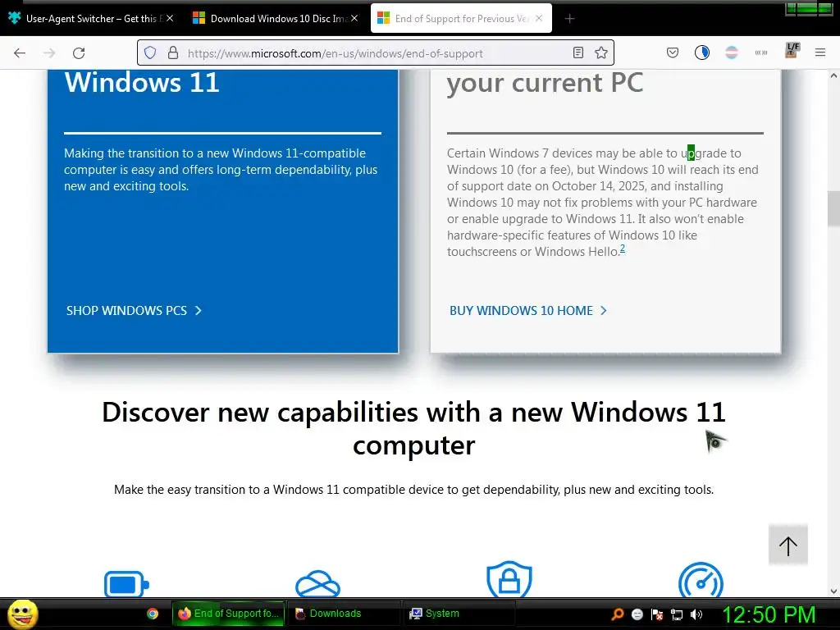840x630 pixels.
Task: Follow the Shop Windows PCs link
Action: click(134, 311)
